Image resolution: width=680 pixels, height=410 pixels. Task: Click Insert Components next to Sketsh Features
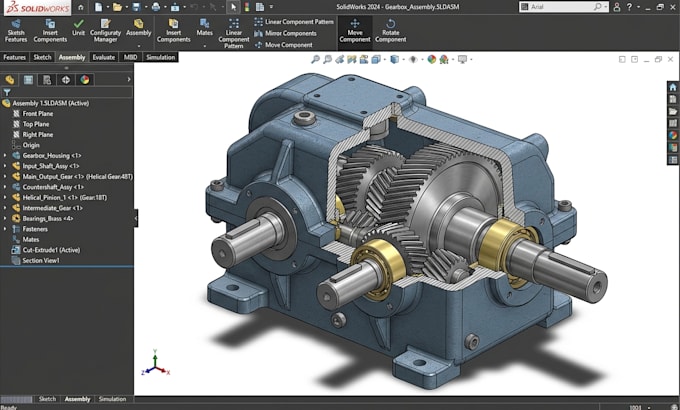(x=50, y=30)
